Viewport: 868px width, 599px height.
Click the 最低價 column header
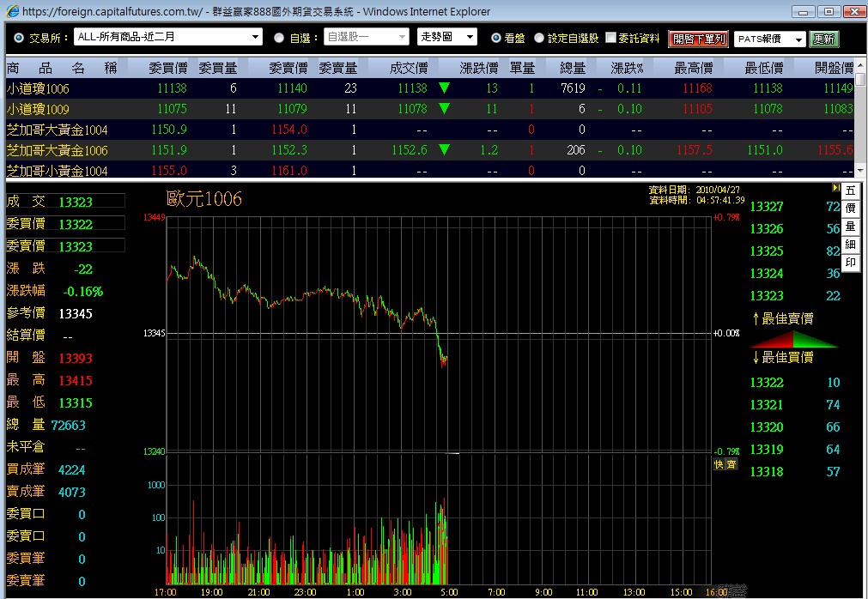coord(763,68)
